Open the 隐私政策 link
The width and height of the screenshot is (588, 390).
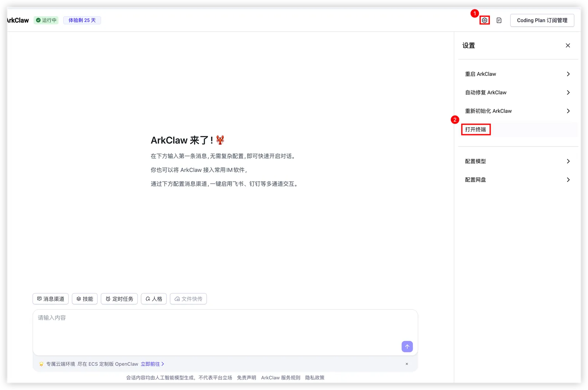tap(315, 377)
